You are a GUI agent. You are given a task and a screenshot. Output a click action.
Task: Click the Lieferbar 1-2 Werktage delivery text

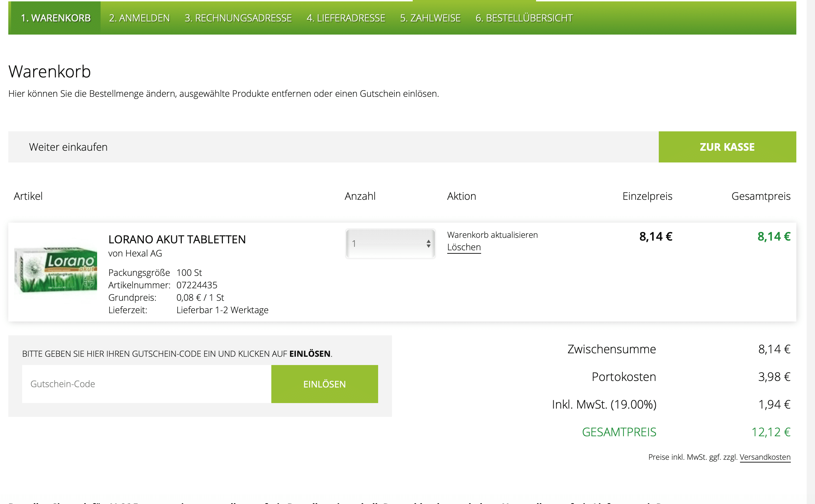222,310
